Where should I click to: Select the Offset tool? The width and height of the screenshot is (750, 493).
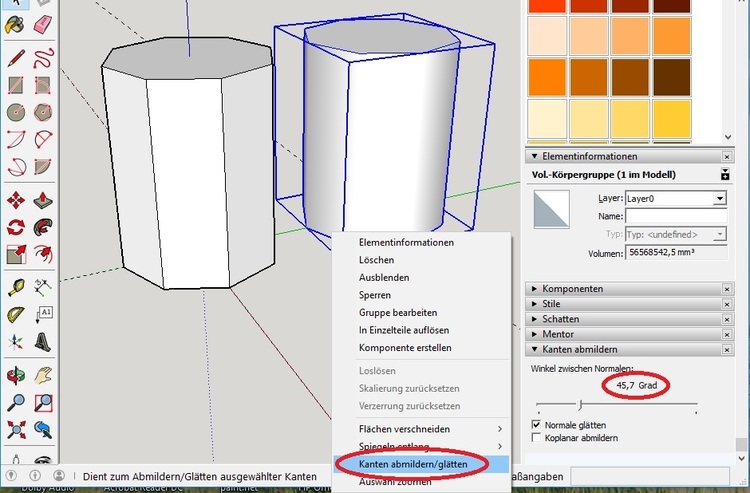pos(43,254)
